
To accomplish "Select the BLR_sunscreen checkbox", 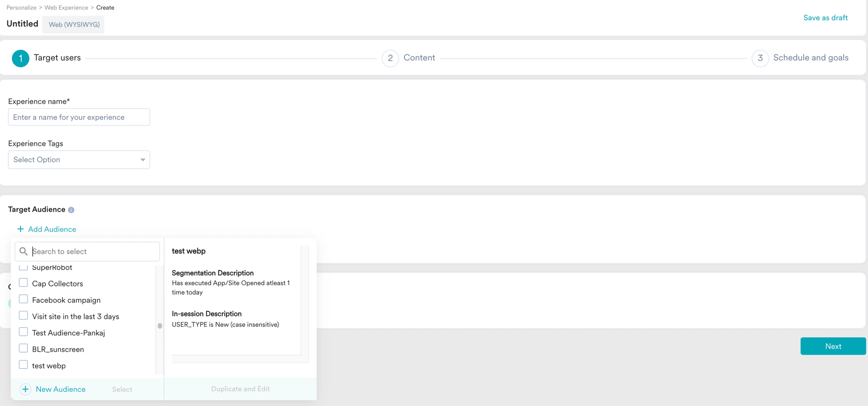I will 23,348.
